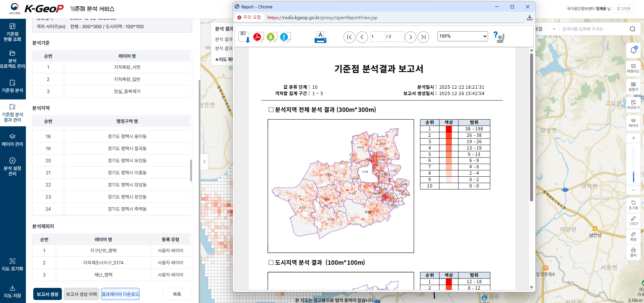Click the 보고서 생성 button
644x303 pixels.
47,294
